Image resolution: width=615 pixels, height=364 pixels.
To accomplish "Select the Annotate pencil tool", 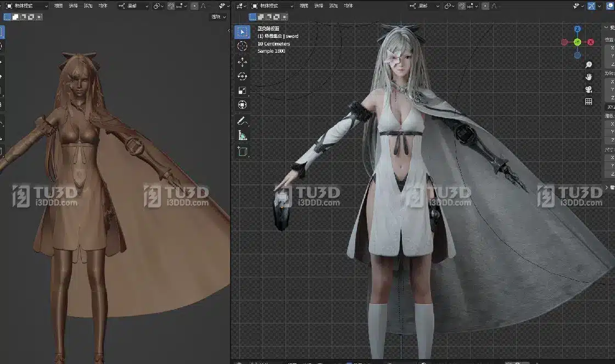I will (x=242, y=120).
